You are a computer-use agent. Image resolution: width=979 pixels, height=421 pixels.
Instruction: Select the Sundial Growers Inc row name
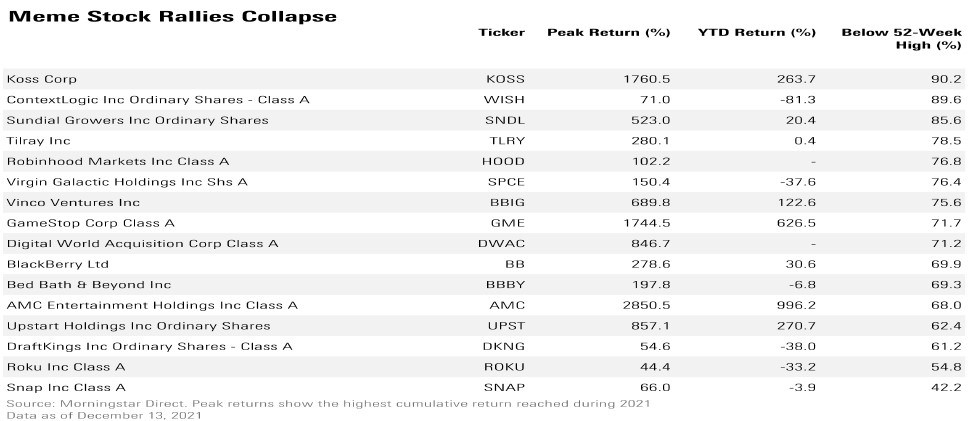(137, 120)
